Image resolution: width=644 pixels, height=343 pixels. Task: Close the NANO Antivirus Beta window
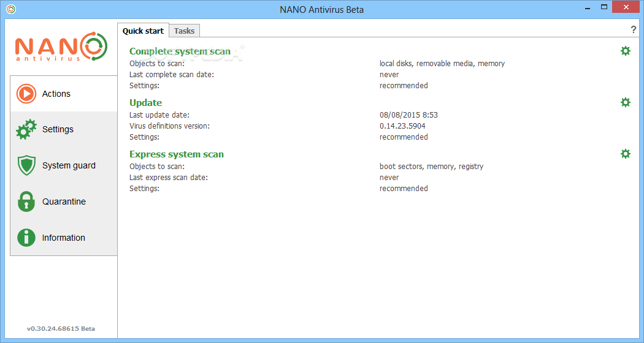[x=626, y=7]
